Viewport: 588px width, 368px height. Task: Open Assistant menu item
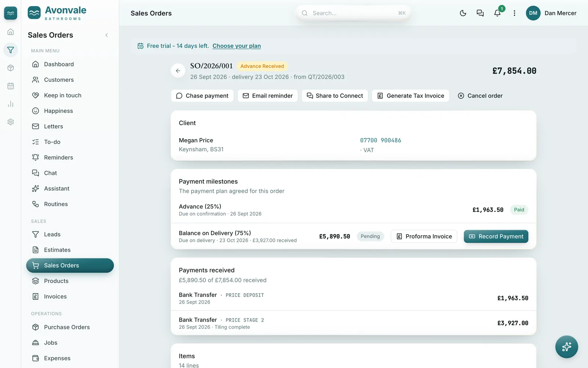(x=70, y=188)
